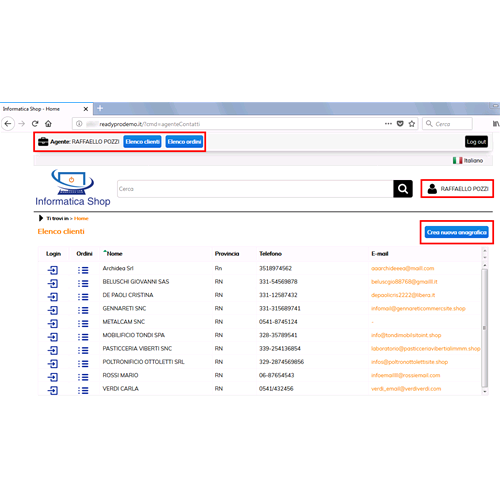Sort the table by the Nome column header
The height and width of the screenshot is (500, 500).
tap(114, 254)
